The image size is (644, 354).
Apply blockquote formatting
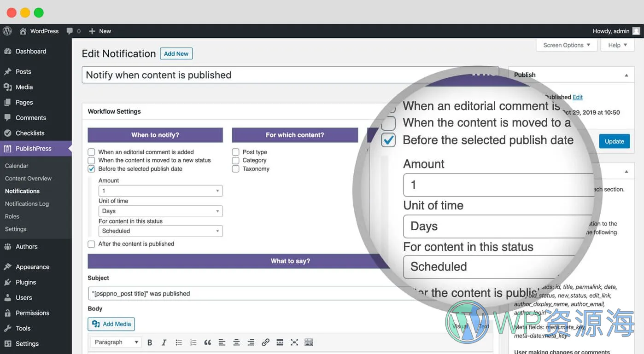pyautogui.click(x=208, y=342)
